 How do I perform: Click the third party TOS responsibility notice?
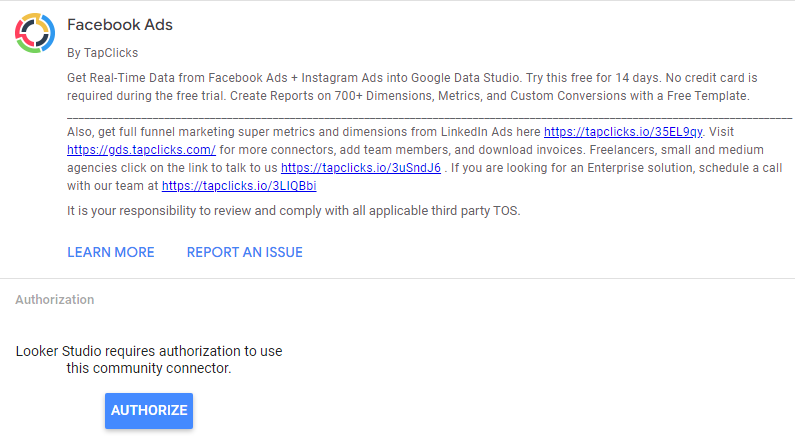point(294,211)
